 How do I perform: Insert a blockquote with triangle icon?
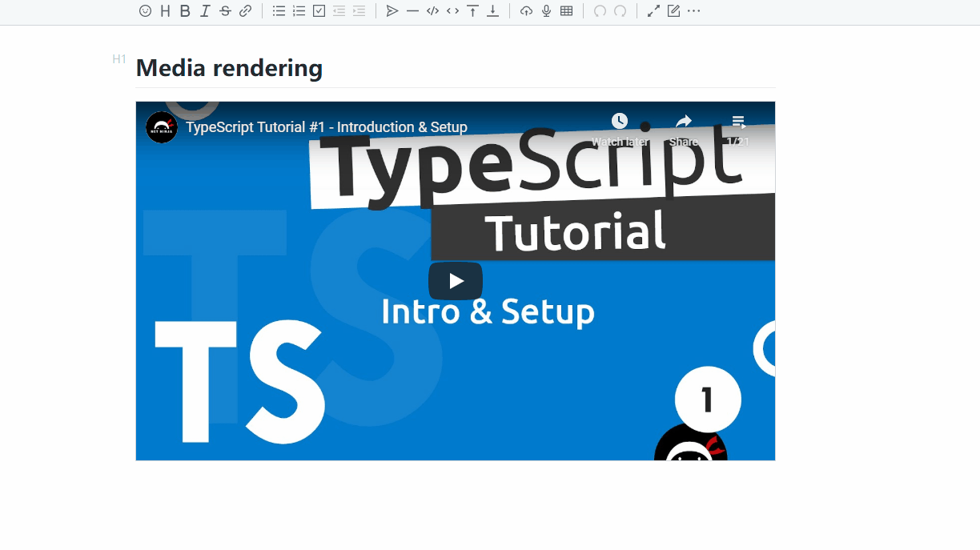[392, 11]
